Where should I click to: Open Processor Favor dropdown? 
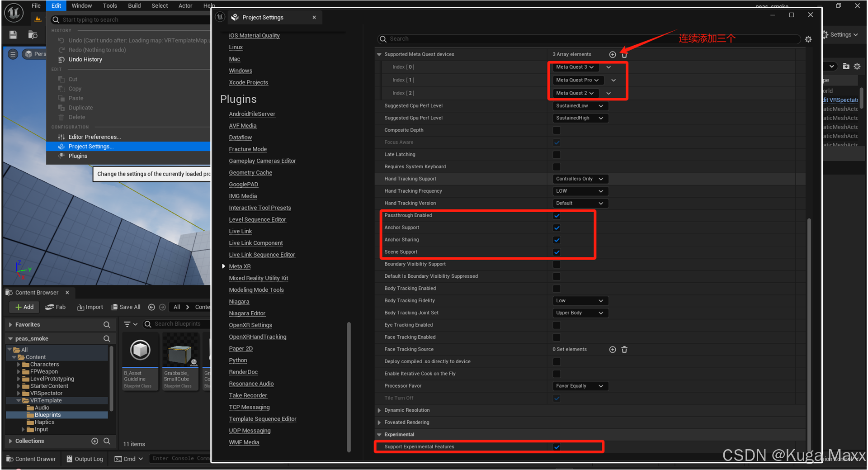click(580, 386)
